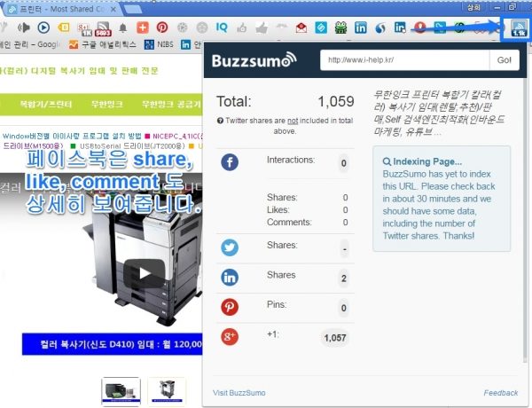
Task: Click the yellow tag extension icon
Action: (x=64, y=27)
